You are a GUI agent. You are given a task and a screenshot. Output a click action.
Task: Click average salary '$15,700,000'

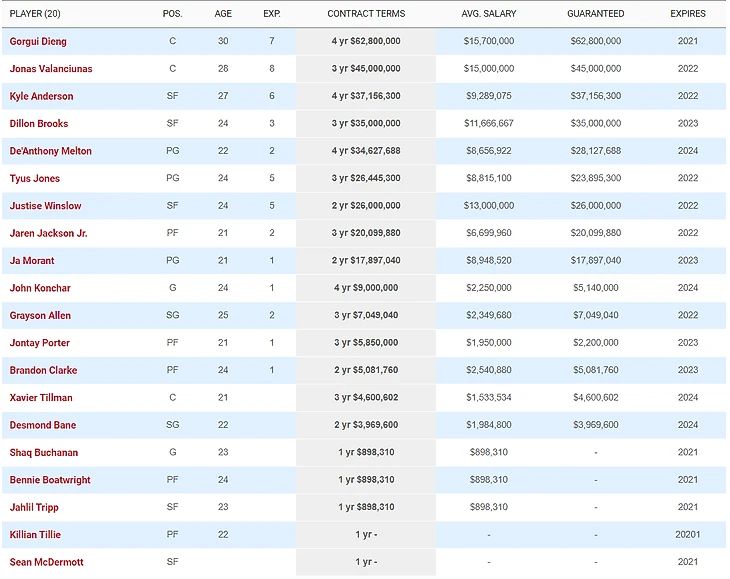489,41
